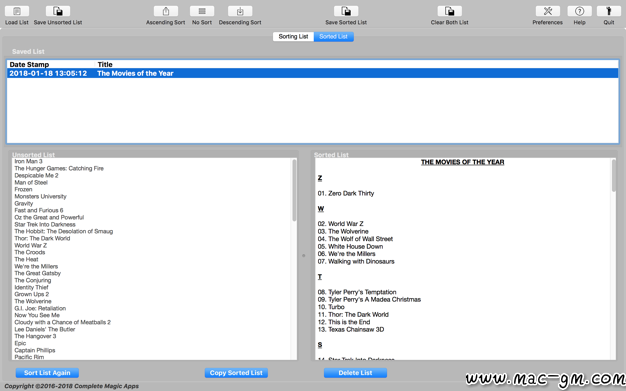The height and width of the screenshot is (391, 626).
Task: Apply Ascending Sort from toolbar
Action: (166, 11)
